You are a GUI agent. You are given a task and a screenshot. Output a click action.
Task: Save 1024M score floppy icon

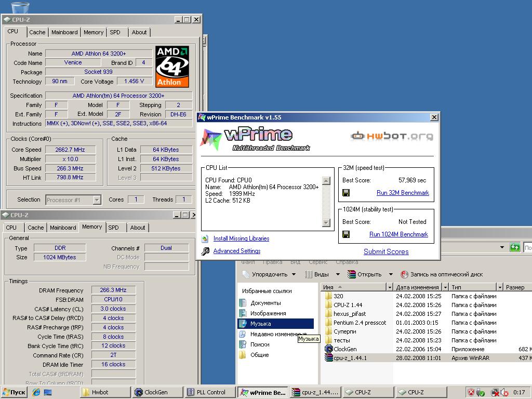346,234
